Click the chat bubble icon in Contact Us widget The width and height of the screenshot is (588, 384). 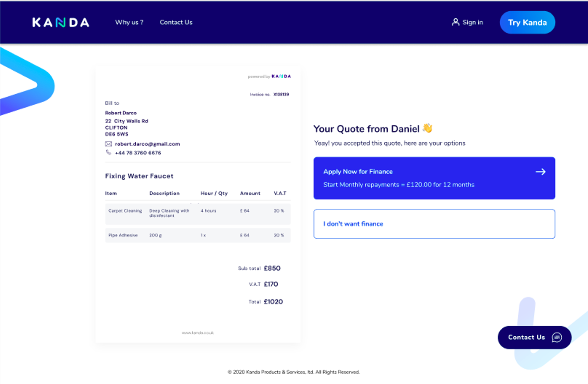coord(557,337)
